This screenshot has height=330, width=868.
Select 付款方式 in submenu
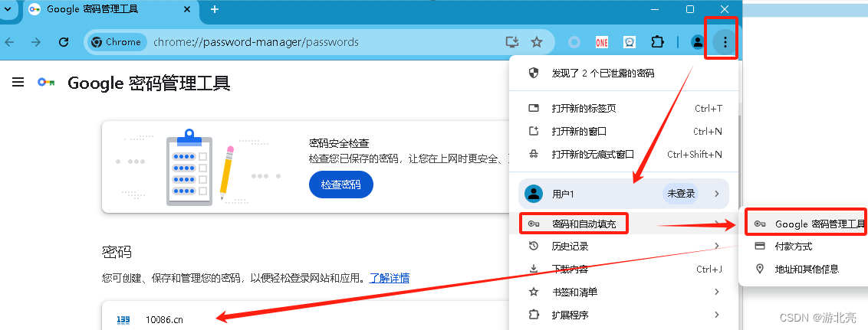(805, 246)
